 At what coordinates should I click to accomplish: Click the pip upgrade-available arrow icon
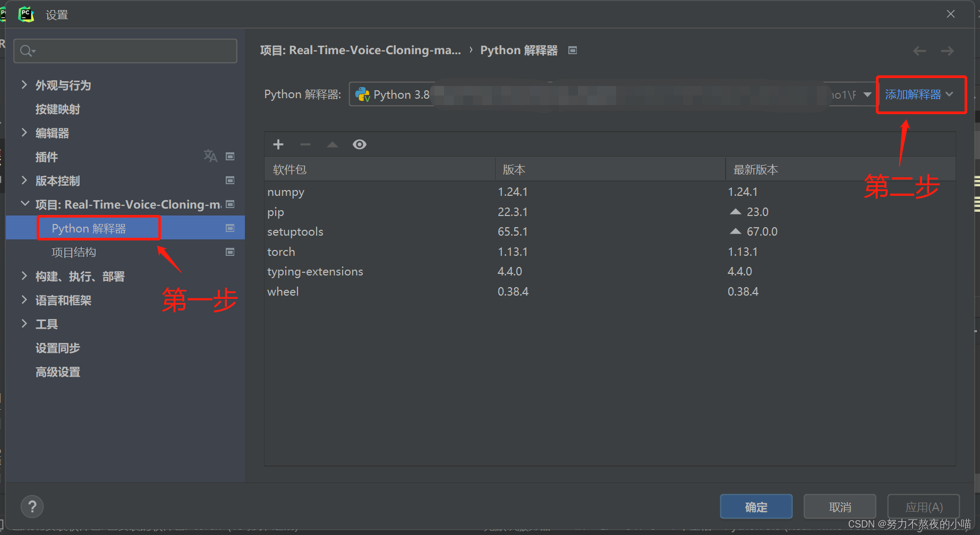point(736,212)
